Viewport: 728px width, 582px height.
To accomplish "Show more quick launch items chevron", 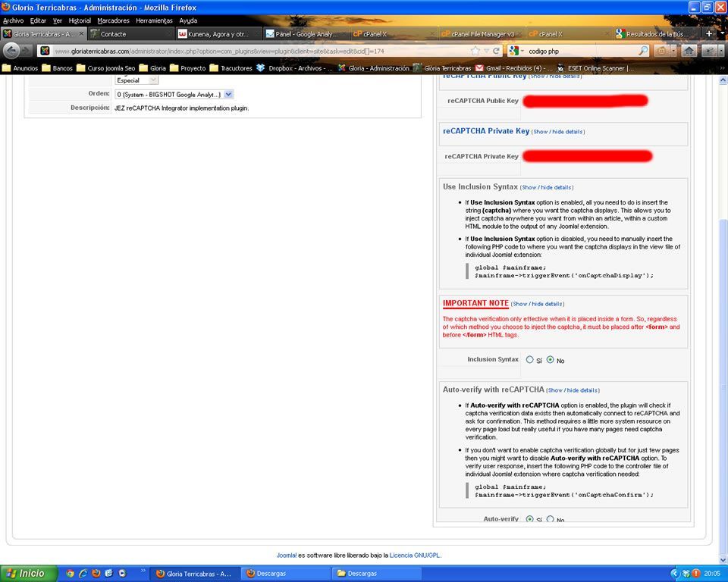I will (143, 571).
